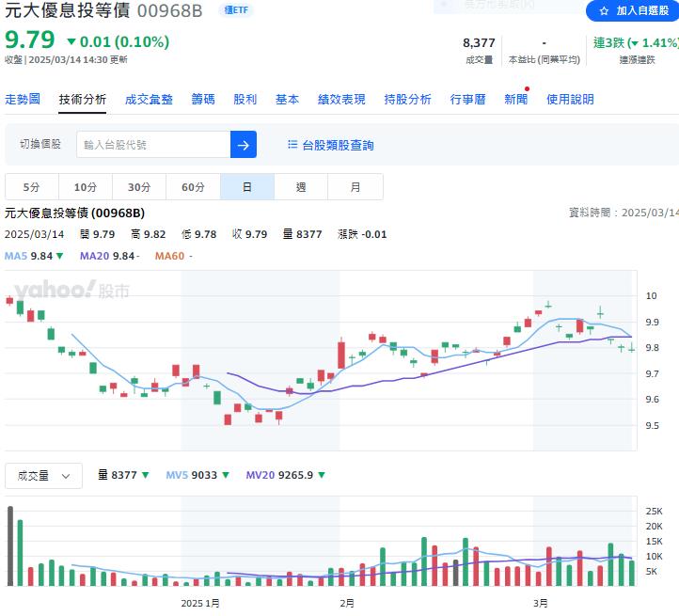
Task: Open the 走勢圖 tab
Action: click(x=23, y=100)
